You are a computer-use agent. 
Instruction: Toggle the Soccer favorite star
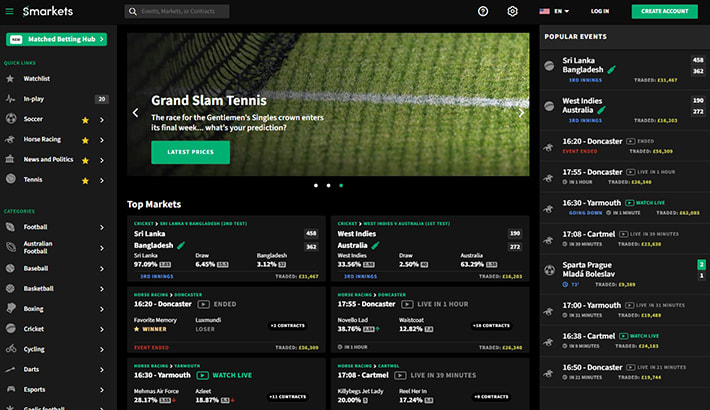tap(85, 120)
